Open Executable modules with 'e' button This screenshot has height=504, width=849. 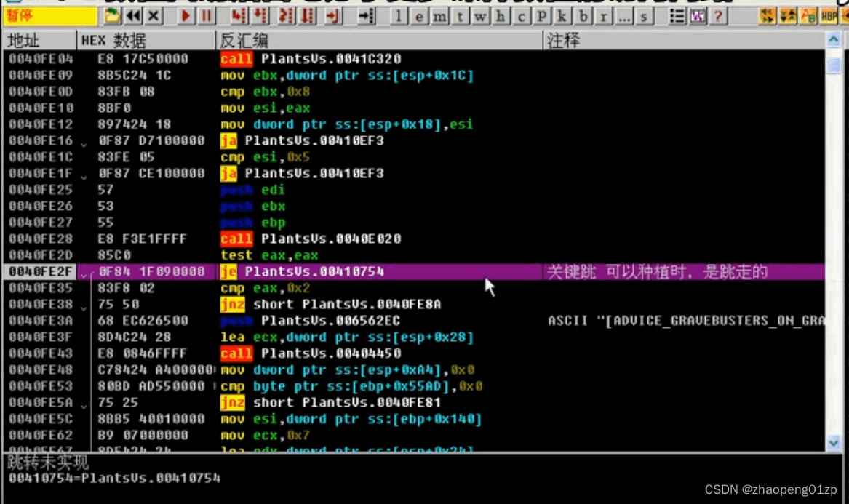(419, 16)
